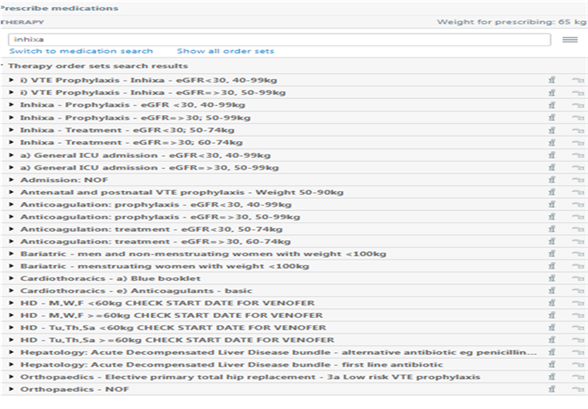Click arrow icon on Inhixa Treatment eGFR<30 row

click(578, 130)
